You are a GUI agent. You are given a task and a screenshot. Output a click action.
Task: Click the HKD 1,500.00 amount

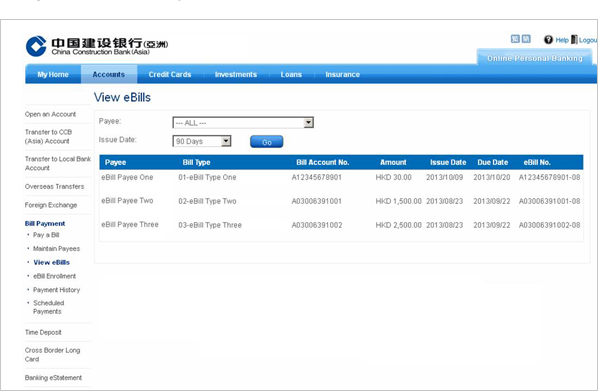(x=399, y=201)
